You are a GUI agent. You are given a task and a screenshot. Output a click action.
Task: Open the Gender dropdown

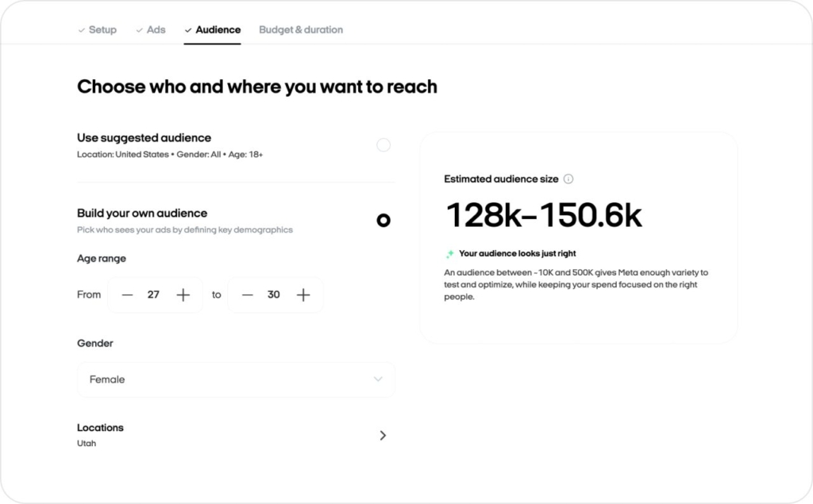[235, 379]
